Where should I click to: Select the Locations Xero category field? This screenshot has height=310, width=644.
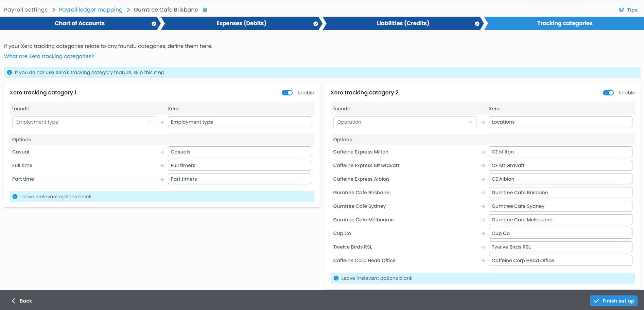click(x=560, y=122)
